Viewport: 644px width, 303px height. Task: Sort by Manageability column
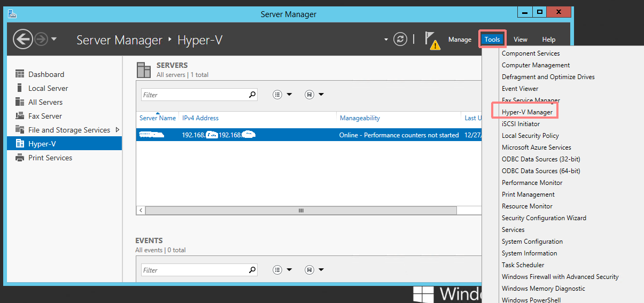[x=360, y=118]
